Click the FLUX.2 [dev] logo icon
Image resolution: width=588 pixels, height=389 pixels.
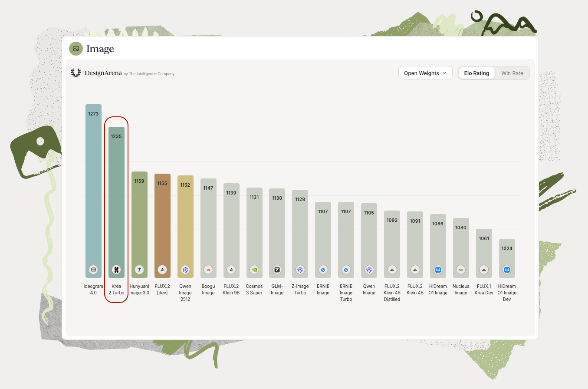tap(162, 270)
